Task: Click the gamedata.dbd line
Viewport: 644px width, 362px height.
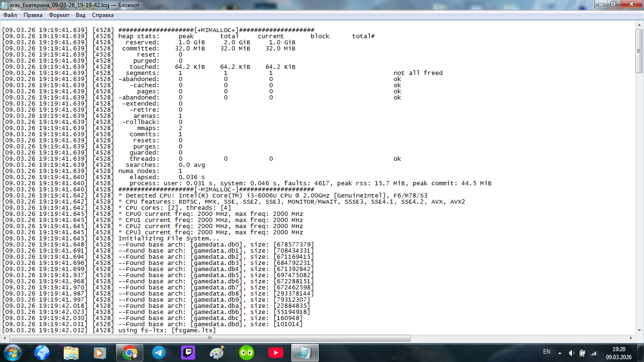Action: [153, 324]
